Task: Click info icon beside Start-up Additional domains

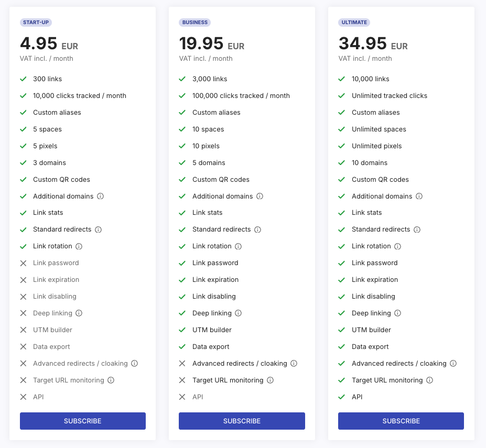Action: [101, 196]
